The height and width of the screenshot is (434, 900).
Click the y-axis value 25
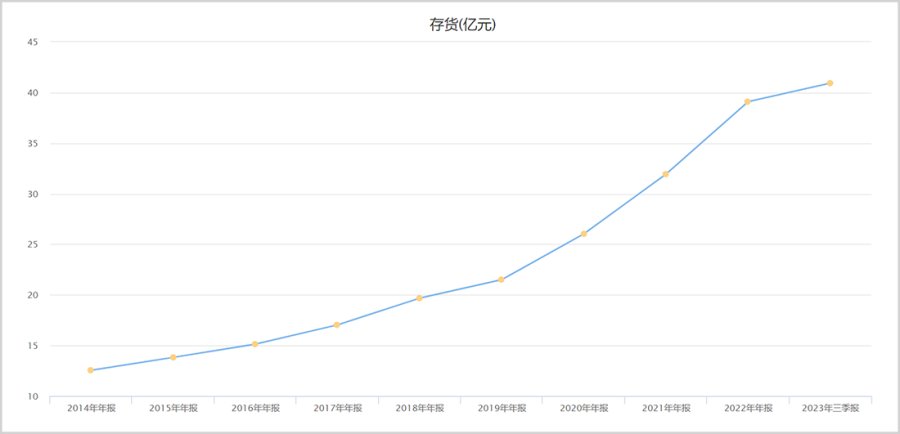33,245
